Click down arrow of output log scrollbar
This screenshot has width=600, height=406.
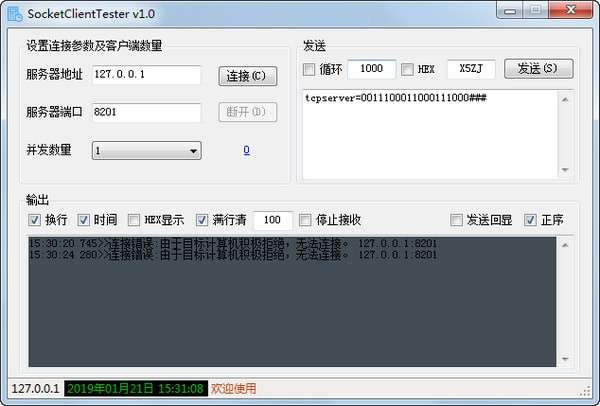pos(565,359)
